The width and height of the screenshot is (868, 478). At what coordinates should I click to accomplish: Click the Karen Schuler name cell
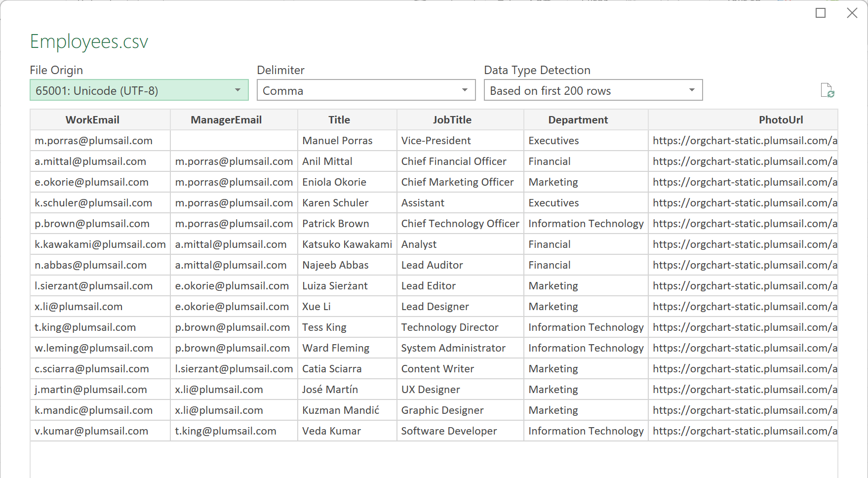[348, 203]
